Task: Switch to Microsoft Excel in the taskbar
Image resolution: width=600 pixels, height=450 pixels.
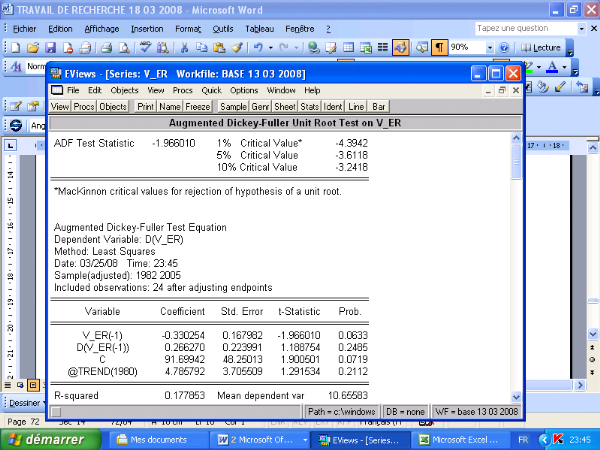Action: [456, 439]
